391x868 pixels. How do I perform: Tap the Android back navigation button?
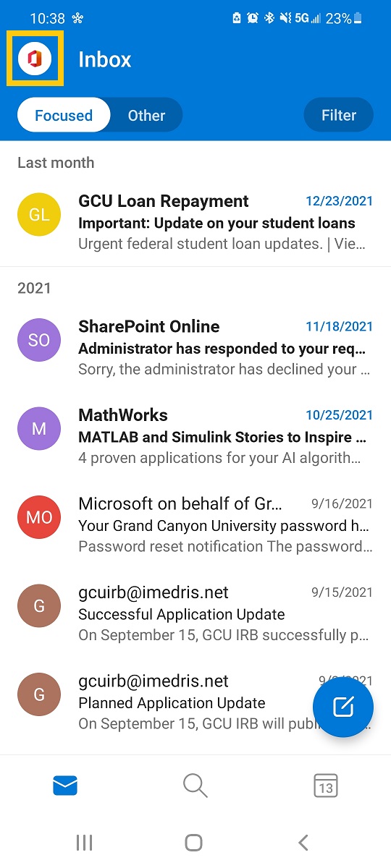click(303, 842)
